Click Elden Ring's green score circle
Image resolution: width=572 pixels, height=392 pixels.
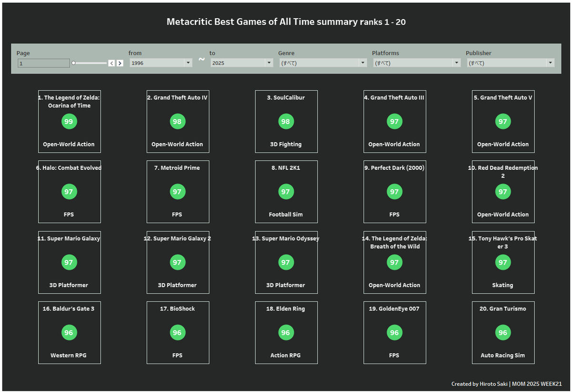pyautogui.click(x=286, y=332)
